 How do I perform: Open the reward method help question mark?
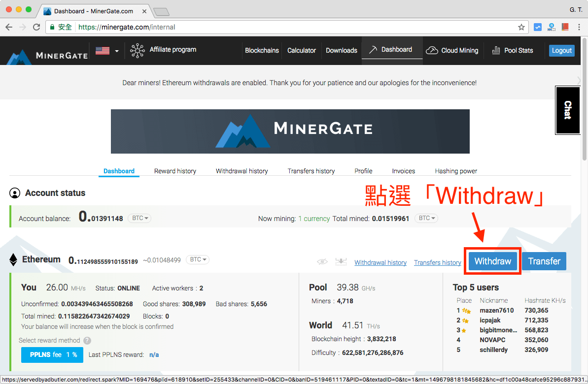(87, 340)
